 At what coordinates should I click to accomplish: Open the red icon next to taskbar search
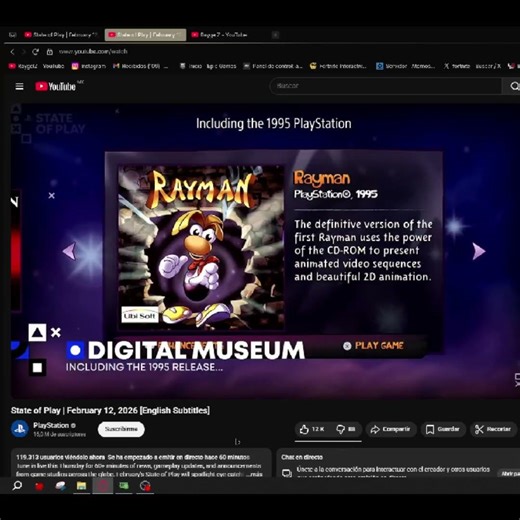tap(39, 486)
